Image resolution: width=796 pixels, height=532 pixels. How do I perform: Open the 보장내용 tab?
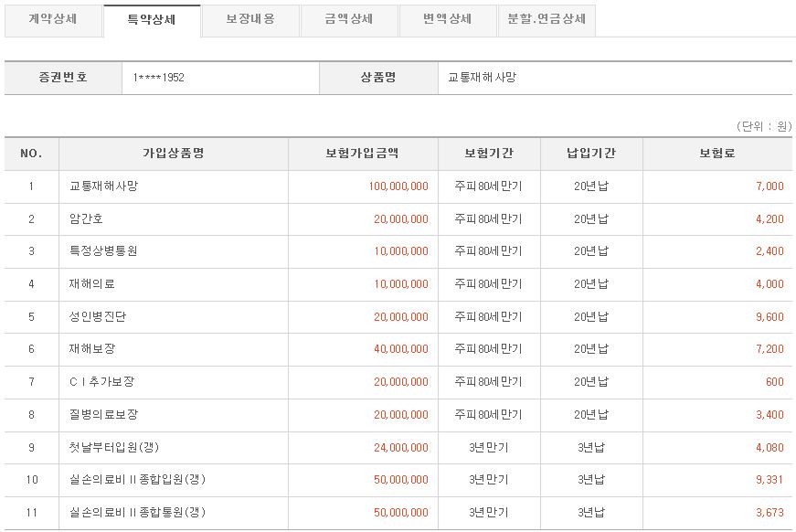click(x=250, y=19)
